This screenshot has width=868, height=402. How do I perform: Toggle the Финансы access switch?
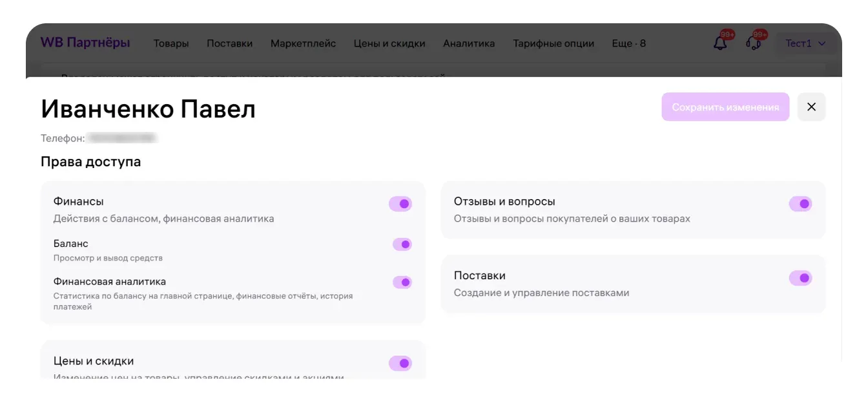click(x=400, y=204)
